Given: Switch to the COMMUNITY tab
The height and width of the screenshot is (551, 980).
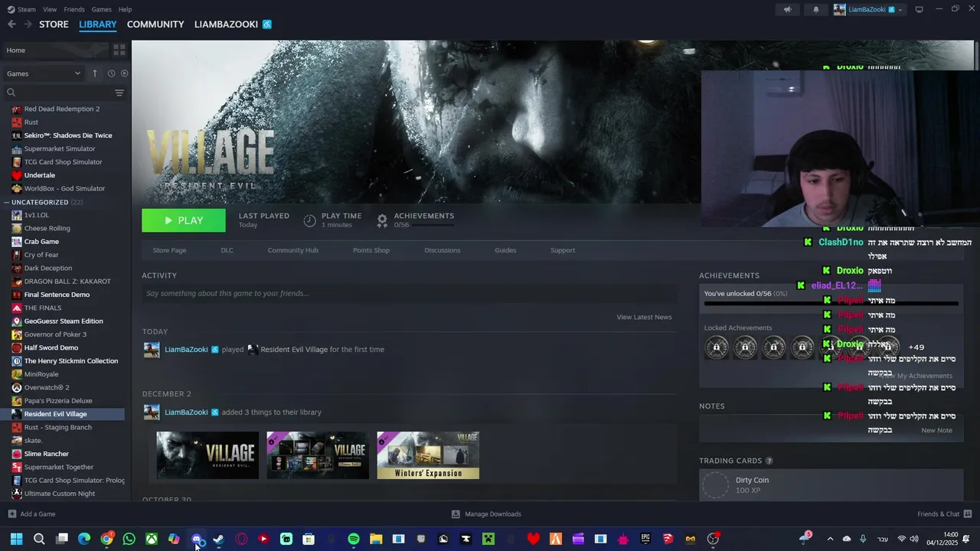Looking at the screenshot, I should tap(155, 24).
